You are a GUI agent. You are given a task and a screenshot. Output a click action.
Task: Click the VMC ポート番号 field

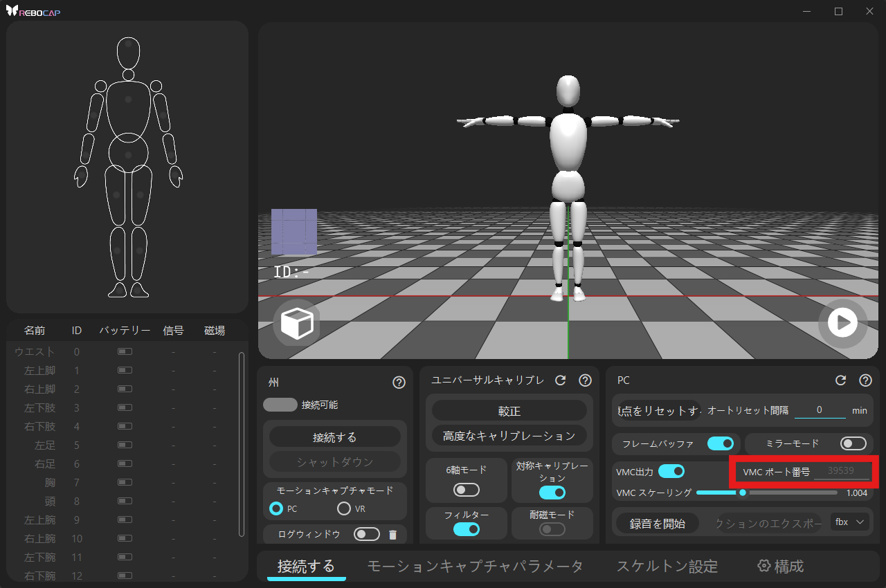pos(841,471)
